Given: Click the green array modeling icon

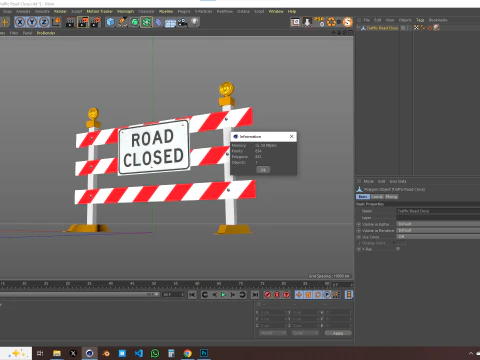Looking at the screenshot, I should tap(146, 22).
